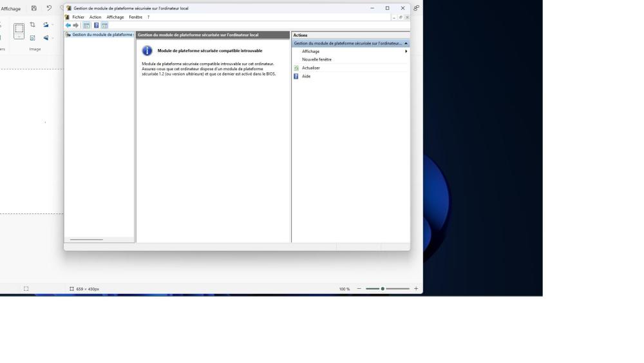The height and width of the screenshot is (363, 644).
Task: Open the Flip dropdown arrow in Paint
Action: click(53, 38)
